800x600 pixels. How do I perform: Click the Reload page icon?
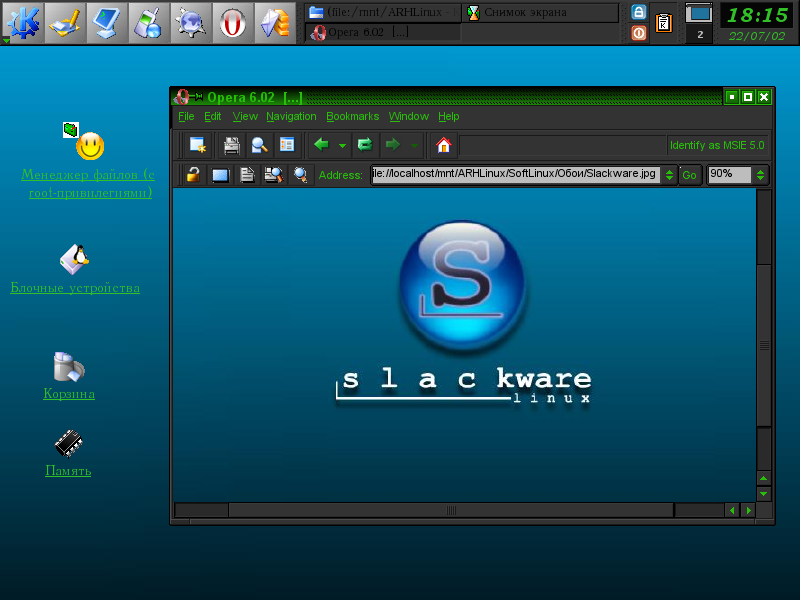point(365,145)
